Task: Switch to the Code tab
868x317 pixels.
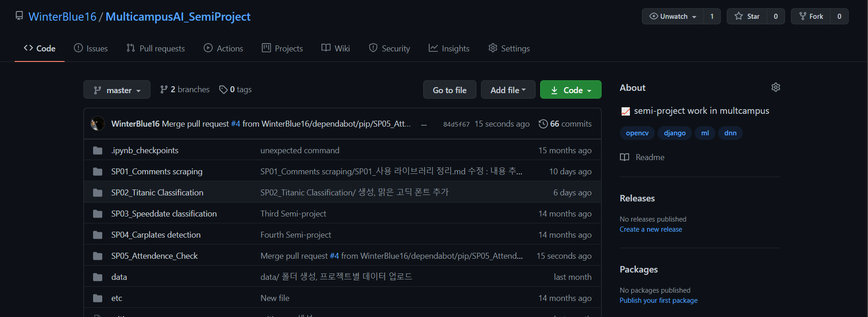Action: pyautogui.click(x=39, y=48)
